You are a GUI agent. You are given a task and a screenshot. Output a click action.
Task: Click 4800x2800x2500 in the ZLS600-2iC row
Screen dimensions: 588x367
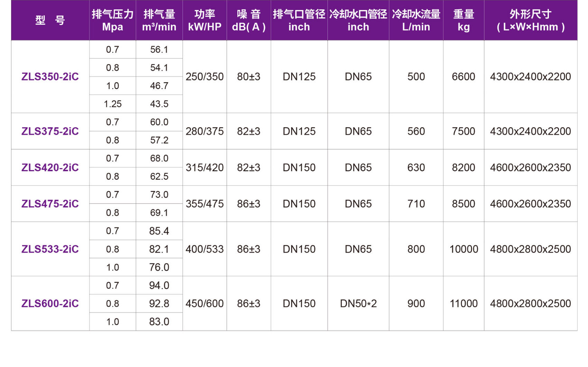click(x=531, y=303)
